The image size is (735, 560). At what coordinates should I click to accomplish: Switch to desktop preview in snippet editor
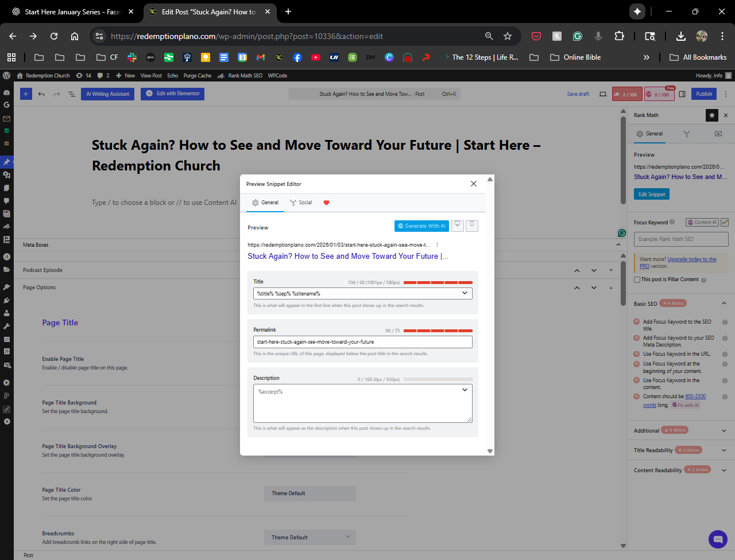pyautogui.click(x=458, y=225)
